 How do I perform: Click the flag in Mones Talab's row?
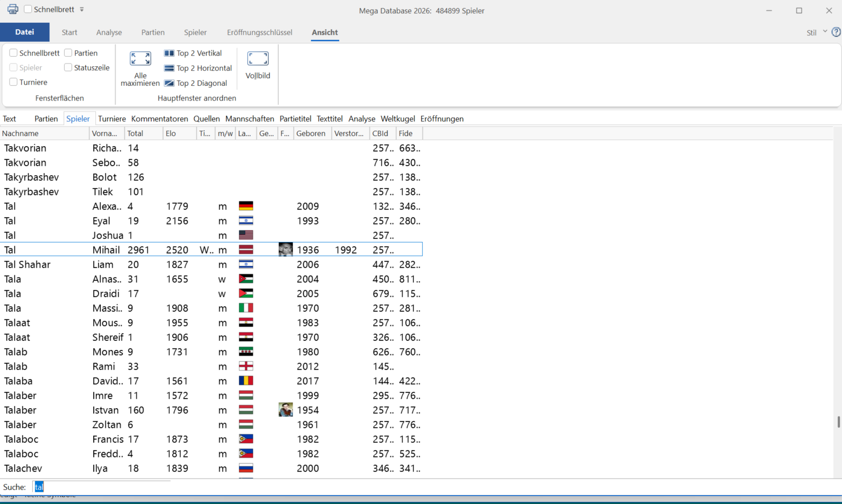246,352
